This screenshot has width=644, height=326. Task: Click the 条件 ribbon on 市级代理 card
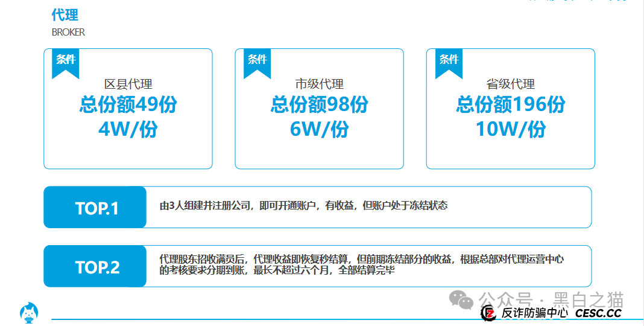click(x=257, y=64)
